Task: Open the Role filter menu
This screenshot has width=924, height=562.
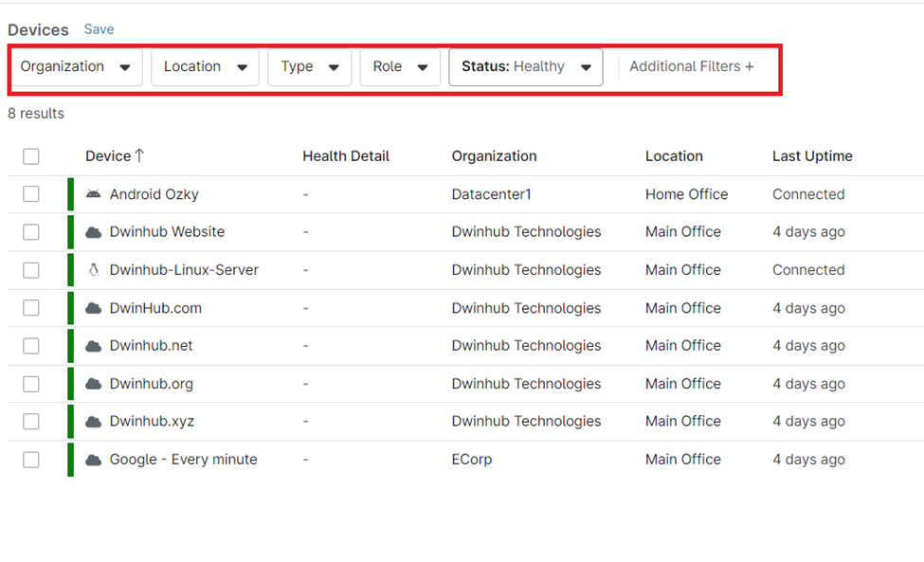Action: [x=400, y=66]
